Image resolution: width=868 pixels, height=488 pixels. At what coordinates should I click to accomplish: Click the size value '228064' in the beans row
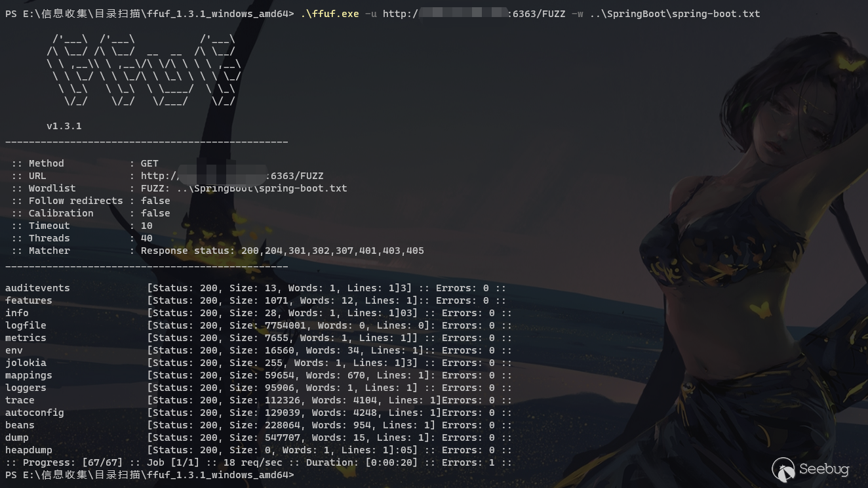[283, 425]
